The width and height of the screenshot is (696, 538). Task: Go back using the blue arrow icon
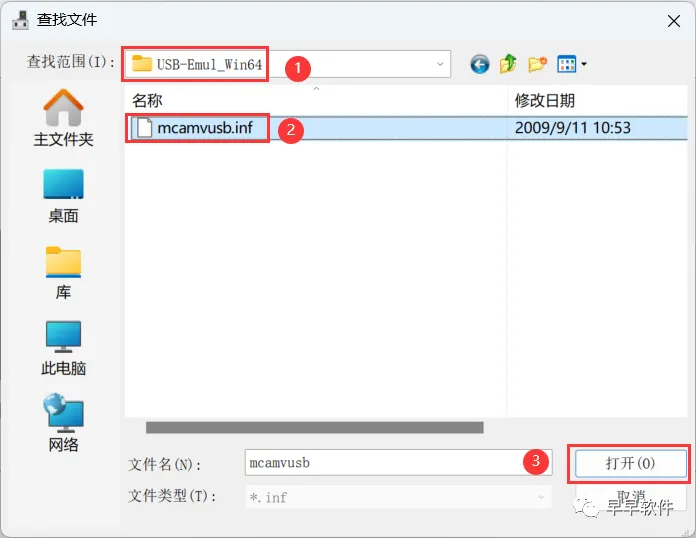click(x=479, y=64)
